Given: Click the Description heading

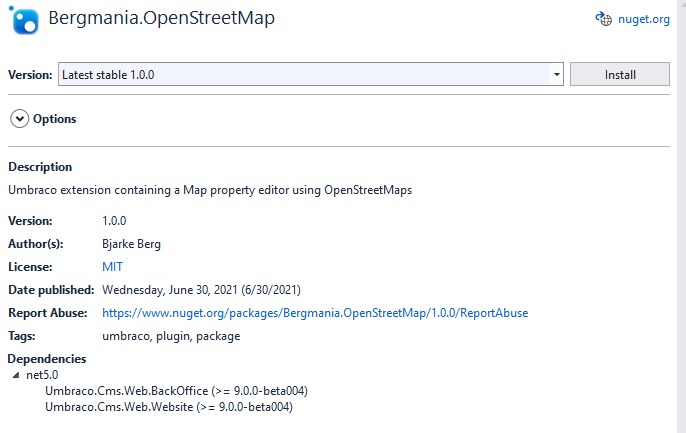Looking at the screenshot, I should point(40,167).
